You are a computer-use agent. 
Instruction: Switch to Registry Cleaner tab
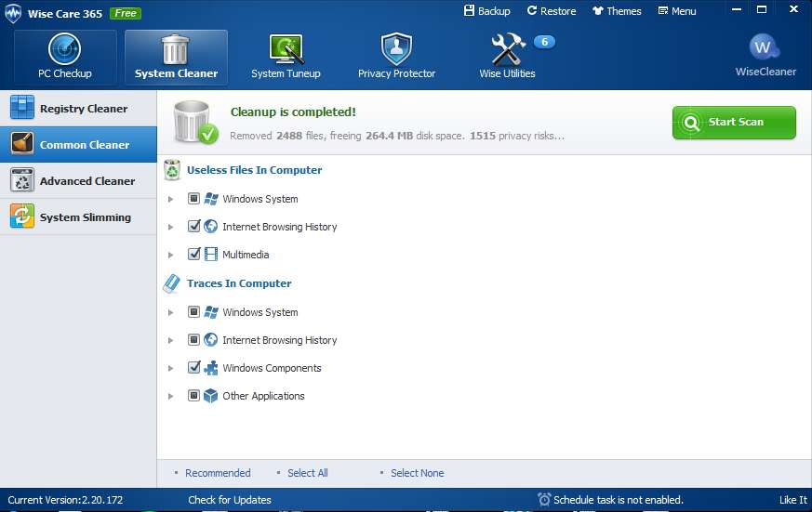(78, 108)
